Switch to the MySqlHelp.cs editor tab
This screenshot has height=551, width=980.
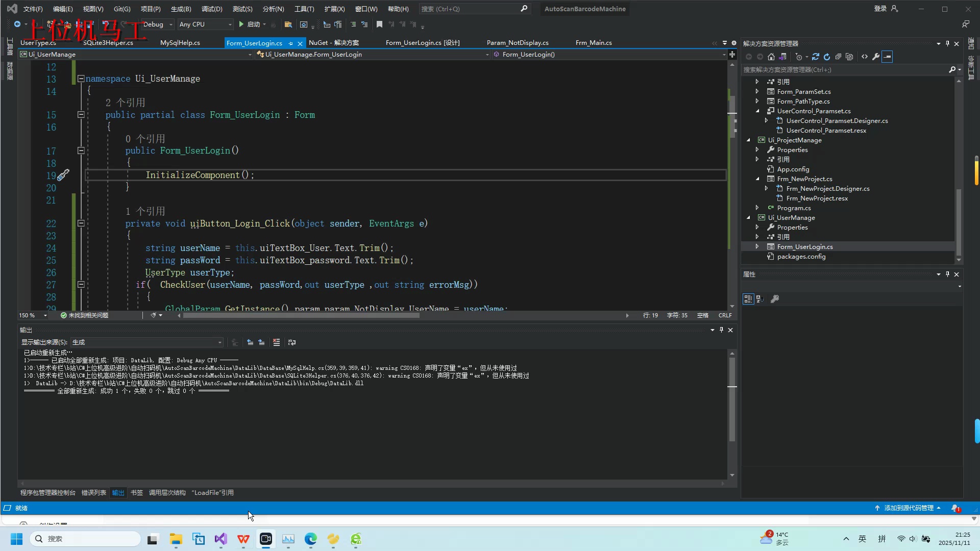(x=180, y=43)
